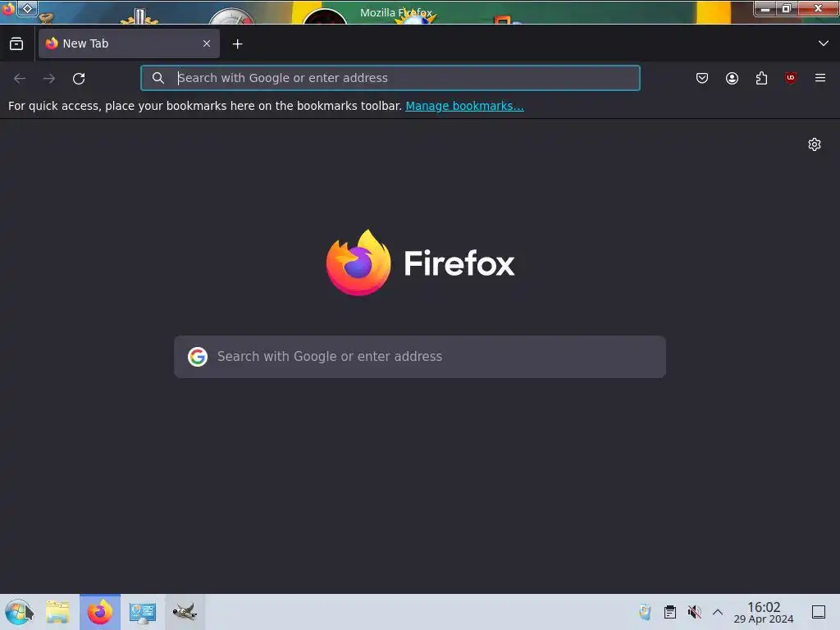This screenshot has height=630, width=840.
Task: Focus the top address bar field
Action: [390, 78]
